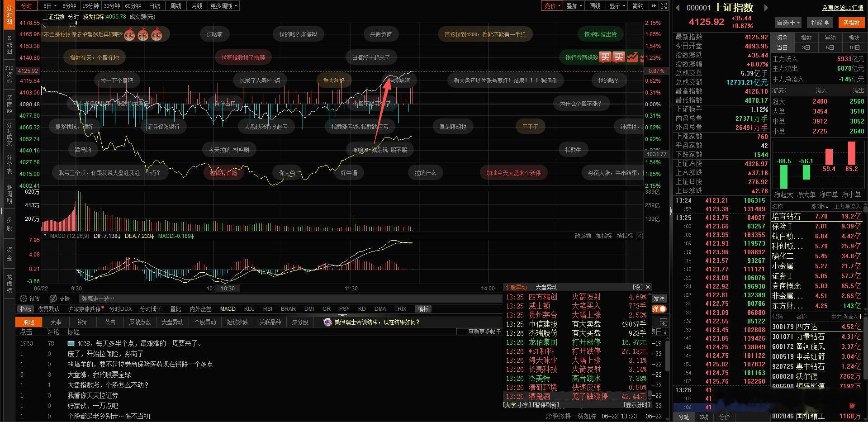Open the 免费体验L2行情 link

842,8
